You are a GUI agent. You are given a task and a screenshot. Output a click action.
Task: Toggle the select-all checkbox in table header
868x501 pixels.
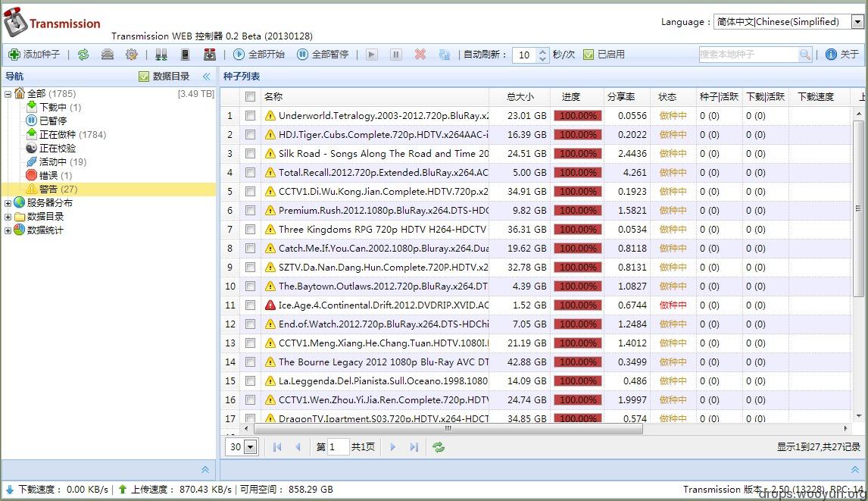tap(250, 97)
